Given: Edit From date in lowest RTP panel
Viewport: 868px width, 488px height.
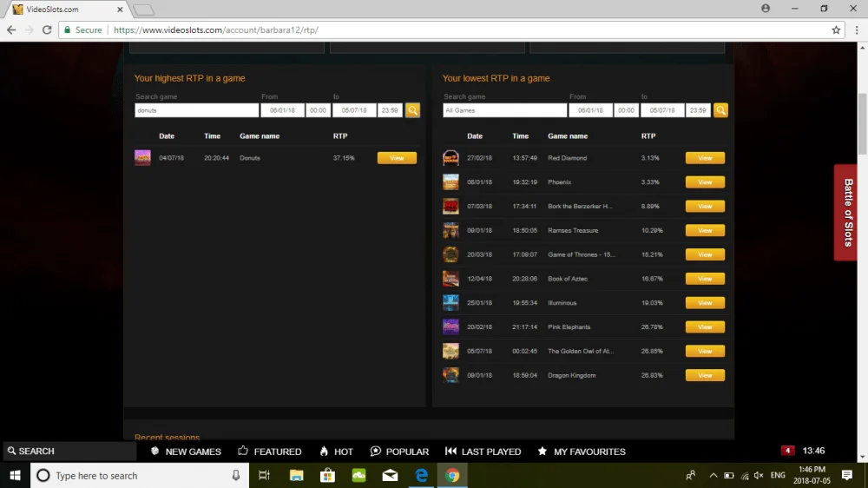Looking at the screenshot, I should tap(590, 110).
